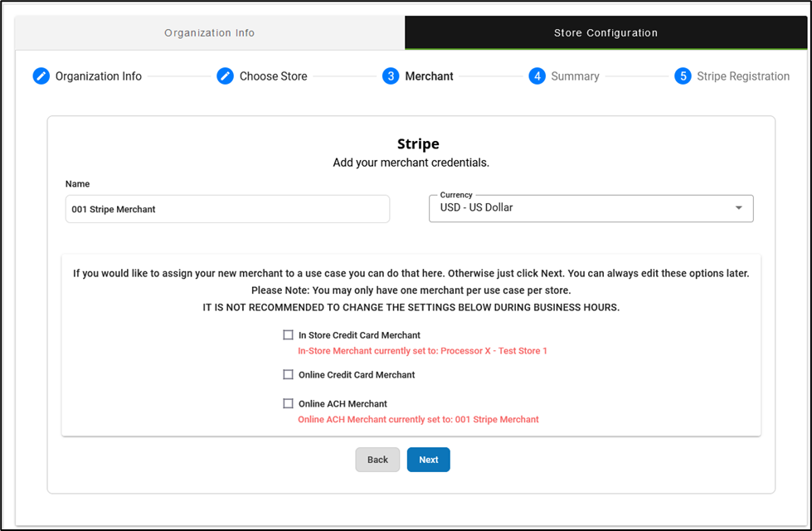The width and height of the screenshot is (812, 531).
Task: Select the step 3 Merchant circle icon
Action: pos(391,76)
